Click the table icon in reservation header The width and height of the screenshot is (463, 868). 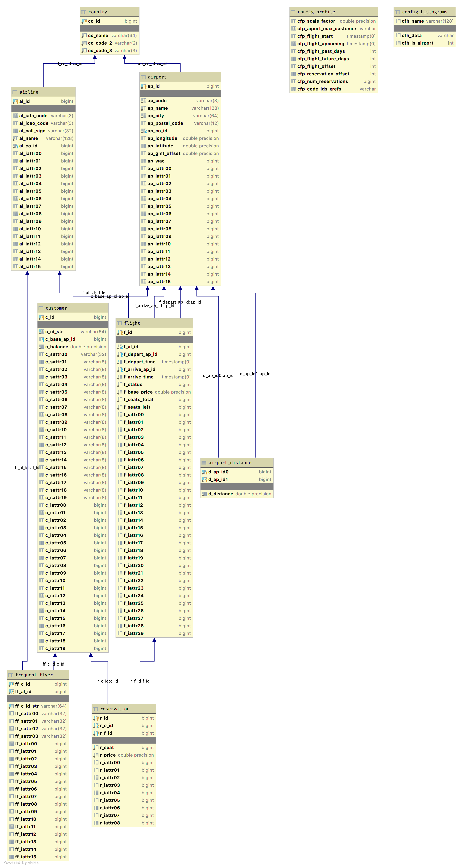pos(95,709)
